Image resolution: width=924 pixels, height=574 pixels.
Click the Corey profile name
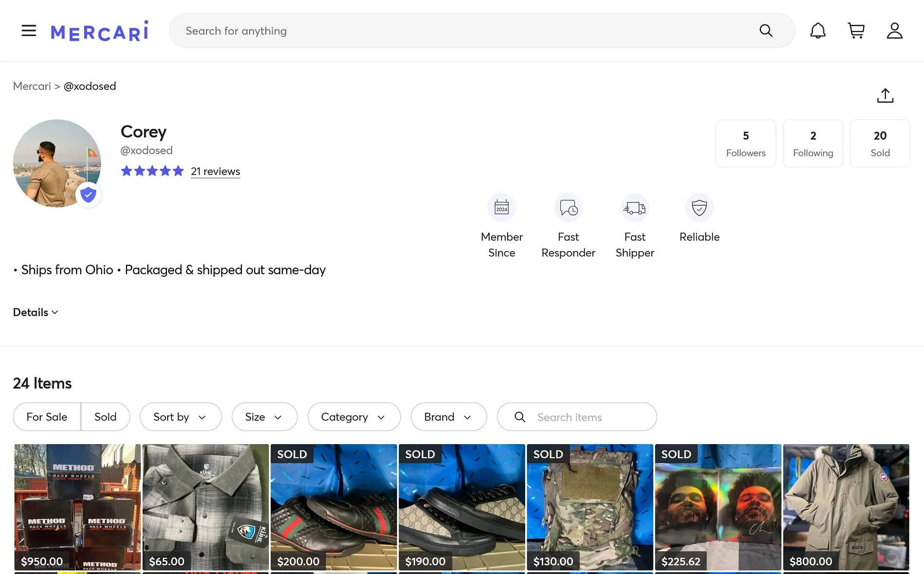[x=143, y=132]
